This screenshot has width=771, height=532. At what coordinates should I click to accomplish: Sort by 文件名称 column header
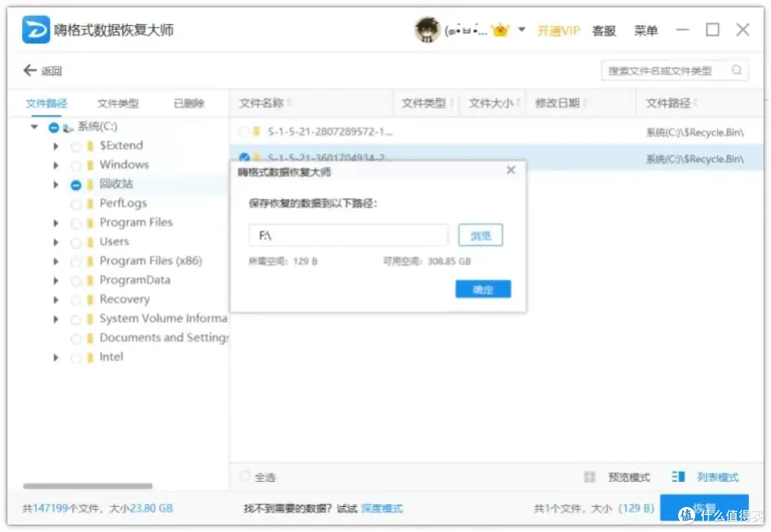[261, 103]
